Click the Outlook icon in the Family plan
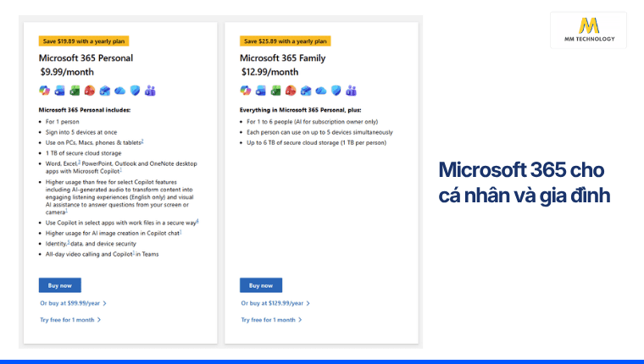 [306, 91]
